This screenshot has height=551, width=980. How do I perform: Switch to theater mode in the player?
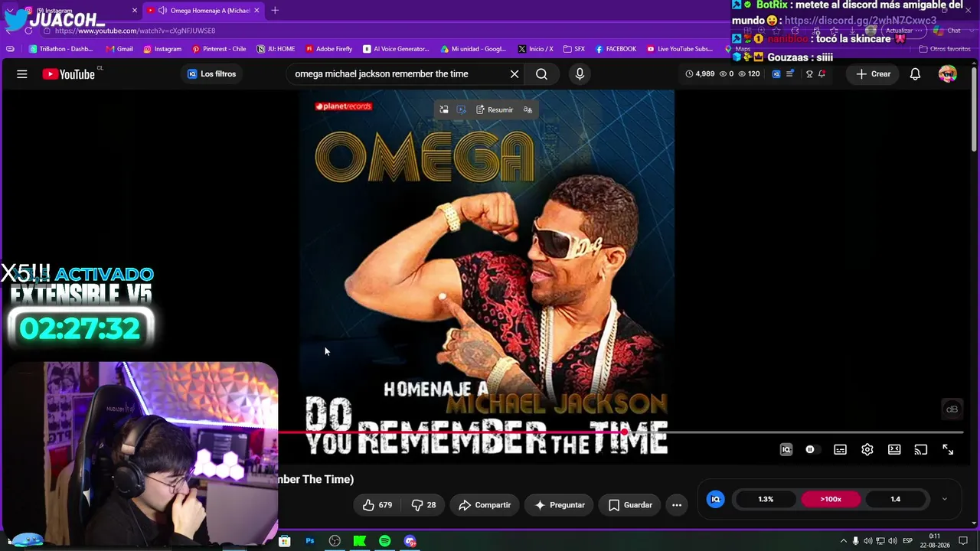(x=894, y=450)
